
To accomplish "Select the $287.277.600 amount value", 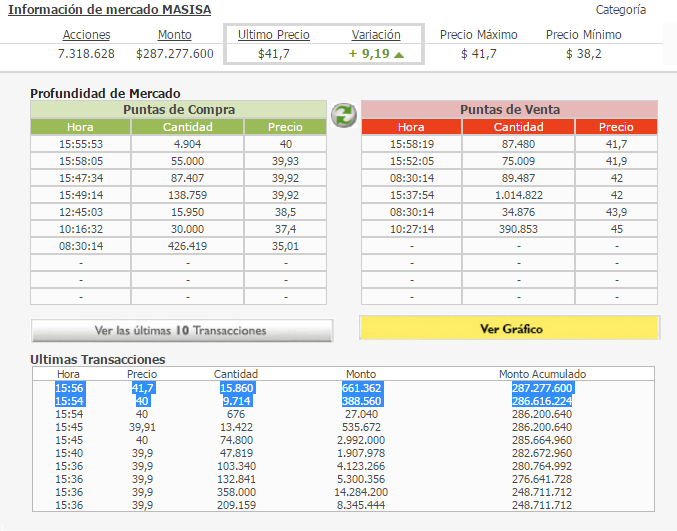I will [x=174, y=54].
